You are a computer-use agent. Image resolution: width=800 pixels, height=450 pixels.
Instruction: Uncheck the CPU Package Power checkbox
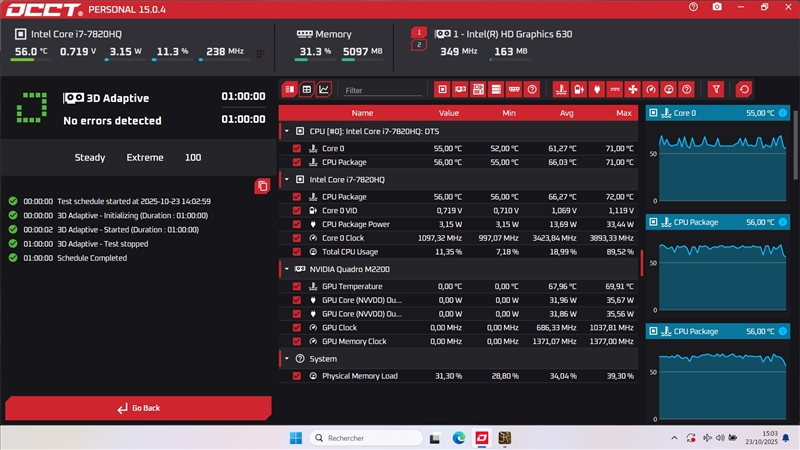click(296, 224)
